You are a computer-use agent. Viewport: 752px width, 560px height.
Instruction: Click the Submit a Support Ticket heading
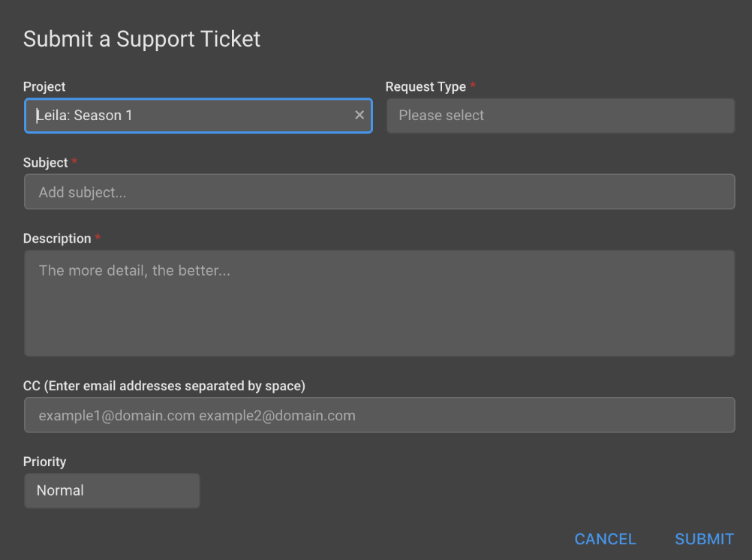coord(142,39)
